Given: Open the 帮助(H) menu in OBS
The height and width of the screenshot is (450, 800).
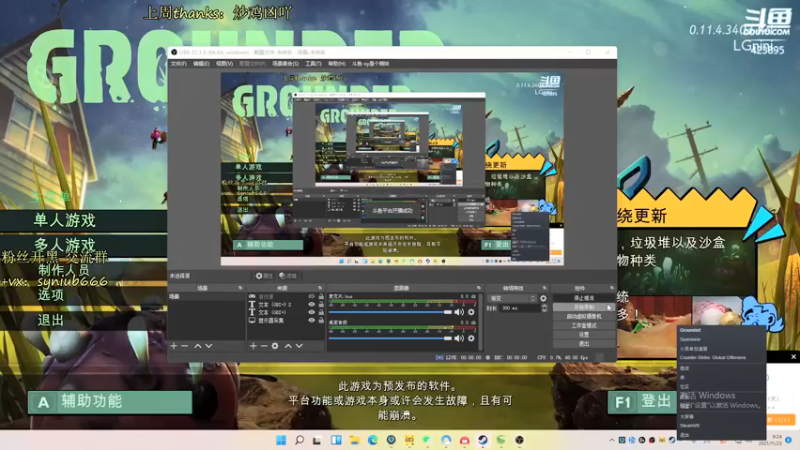Looking at the screenshot, I should click(x=336, y=64).
